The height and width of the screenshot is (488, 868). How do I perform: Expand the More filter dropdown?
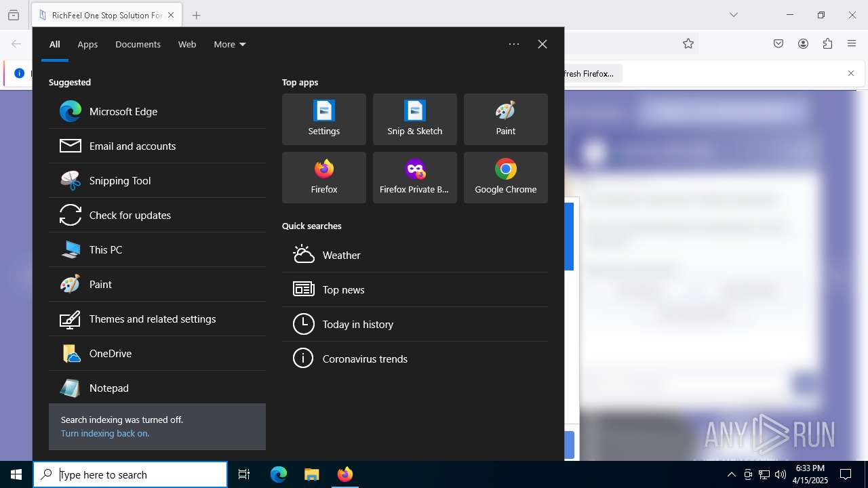[x=230, y=45]
